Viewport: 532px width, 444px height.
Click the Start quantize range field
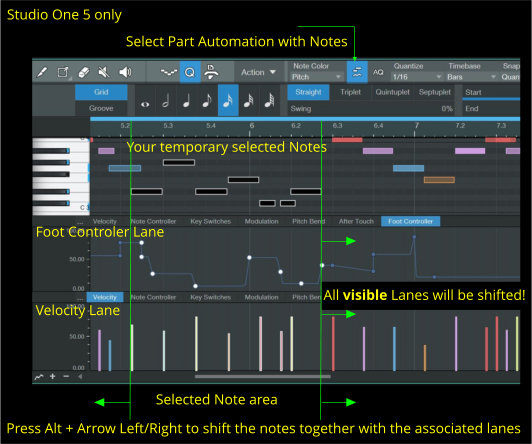pos(491,92)
